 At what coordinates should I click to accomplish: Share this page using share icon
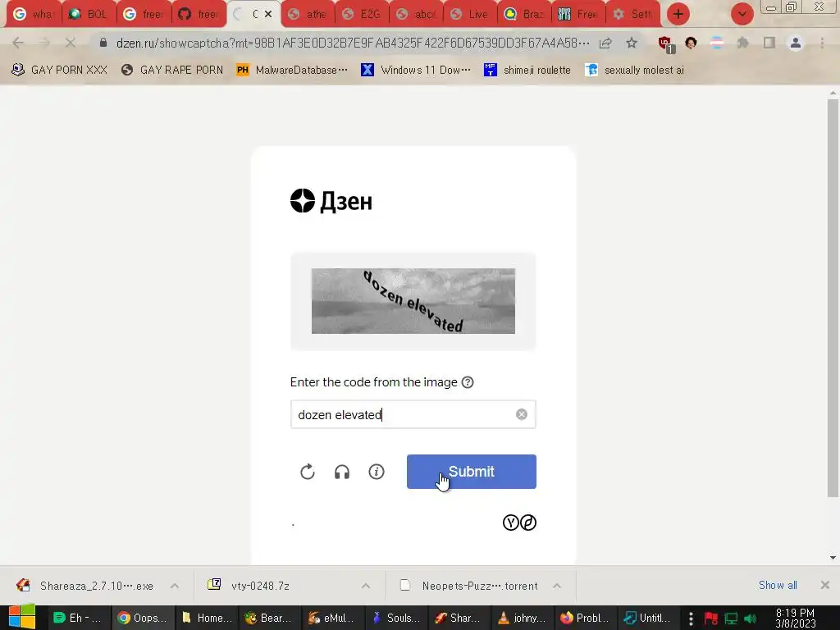point(605,43)
